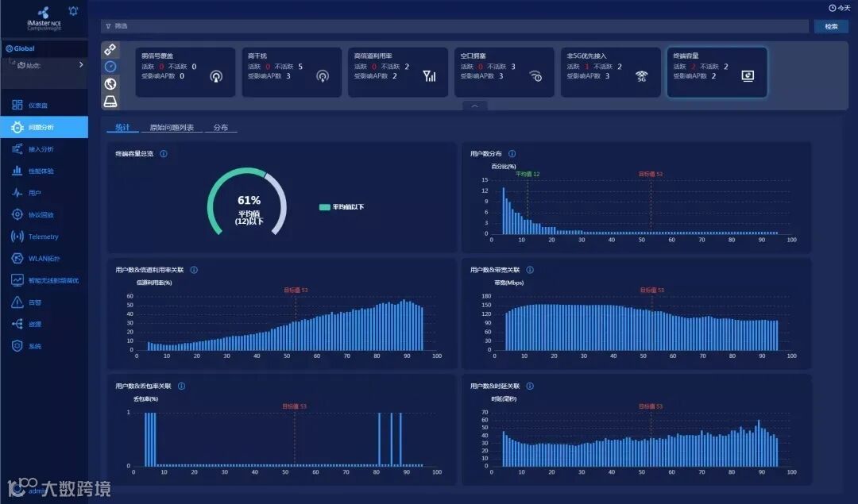Screen dimensions: 858x504
Task: Switch to the 分布 tab
Action: click(x=221, y=127)
